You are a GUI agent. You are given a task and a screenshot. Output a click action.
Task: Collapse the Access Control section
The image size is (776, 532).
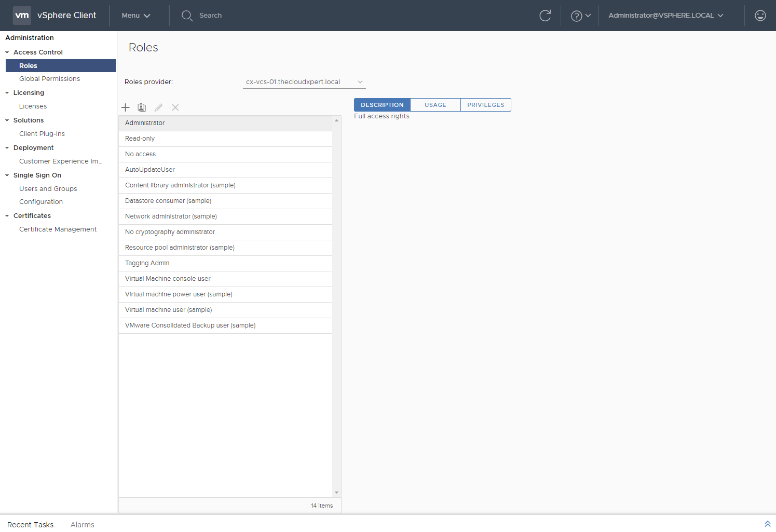pos(7,52)
